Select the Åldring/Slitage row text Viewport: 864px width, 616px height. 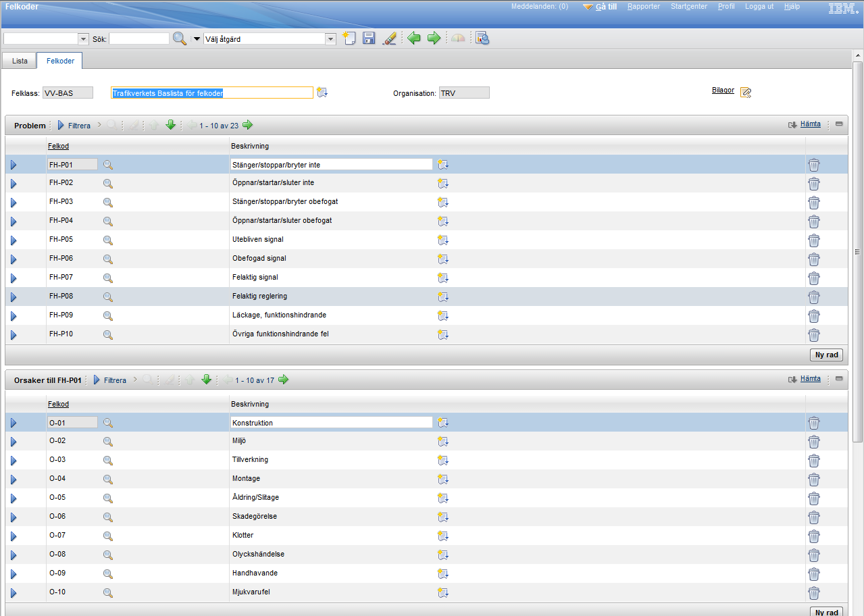point(255,498)
